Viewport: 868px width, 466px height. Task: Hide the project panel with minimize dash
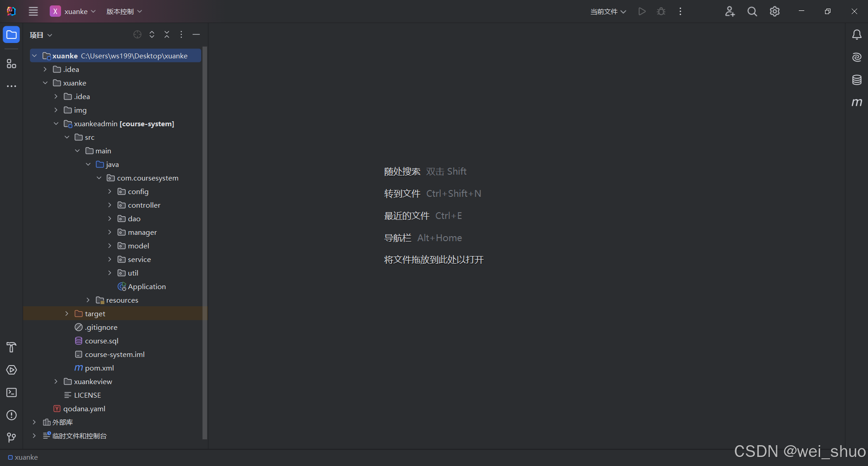pos(196,34)
